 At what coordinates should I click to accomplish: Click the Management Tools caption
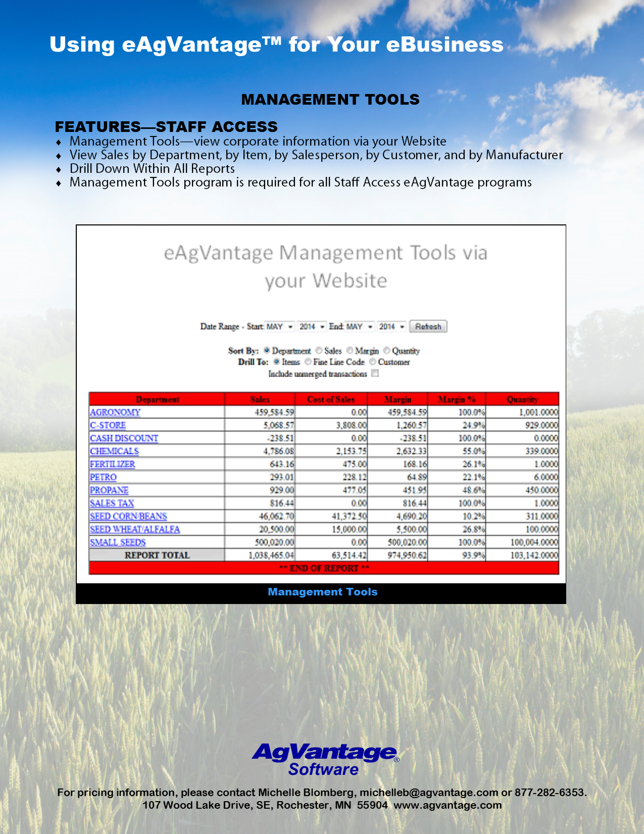point(323,592)
